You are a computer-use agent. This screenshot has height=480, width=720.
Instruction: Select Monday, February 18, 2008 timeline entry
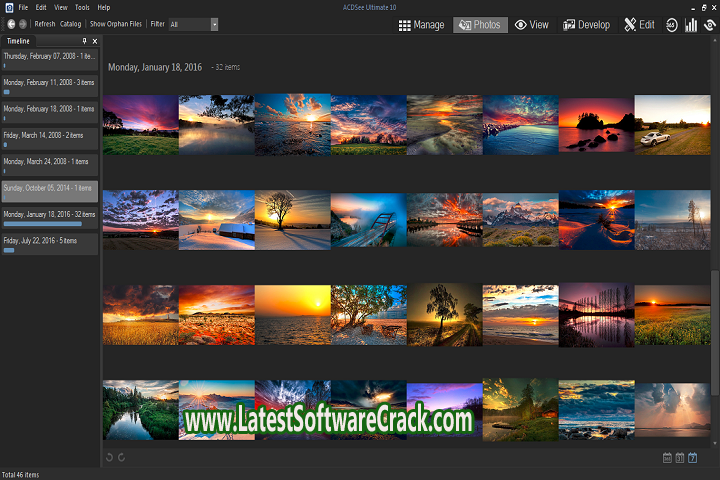pos(50,113)
